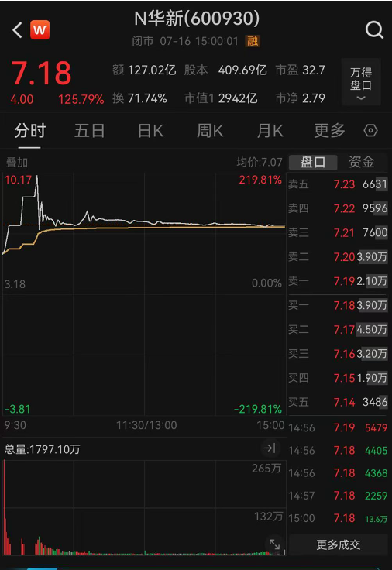Tap the 融 margin-trading badge

[x=253, y=41]
